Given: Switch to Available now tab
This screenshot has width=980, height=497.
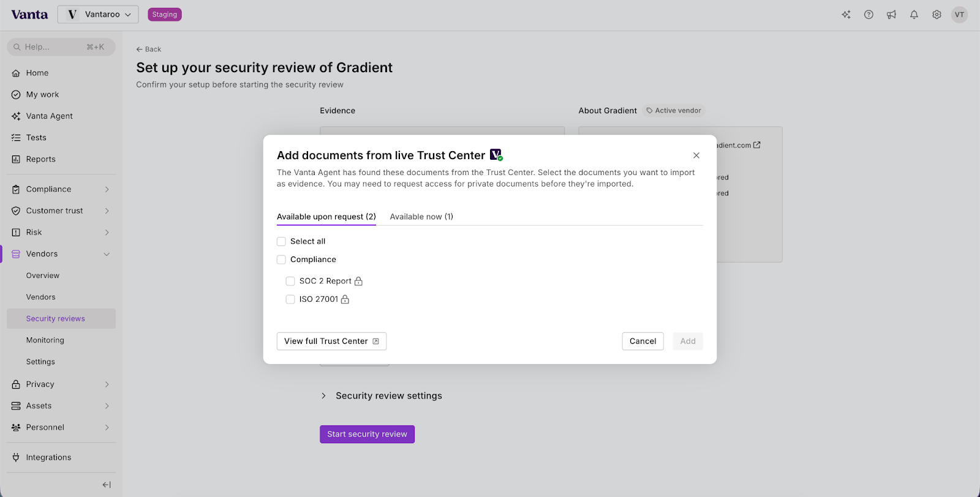Looking at the screenshot, I should (421, 217).
